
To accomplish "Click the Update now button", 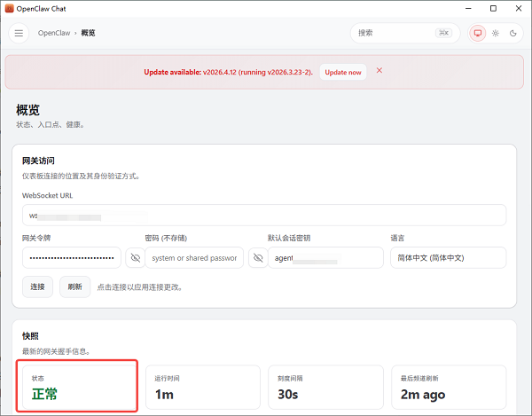I will 343,72.
